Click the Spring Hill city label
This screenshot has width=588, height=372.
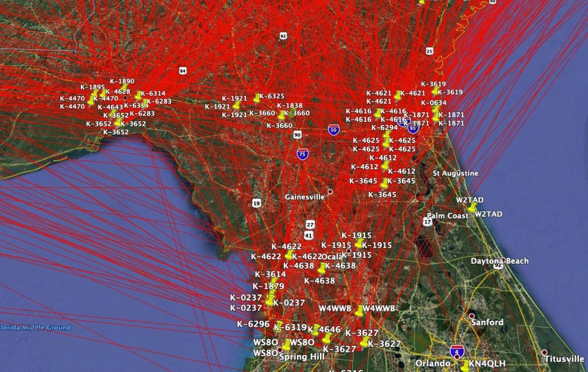point(302,356)
